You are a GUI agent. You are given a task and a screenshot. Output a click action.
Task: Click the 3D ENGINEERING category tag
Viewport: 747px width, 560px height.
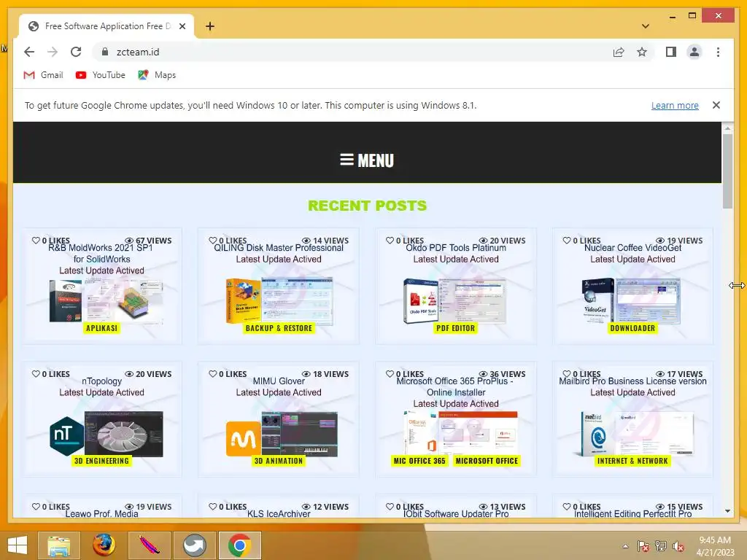(x=101, y=461)
